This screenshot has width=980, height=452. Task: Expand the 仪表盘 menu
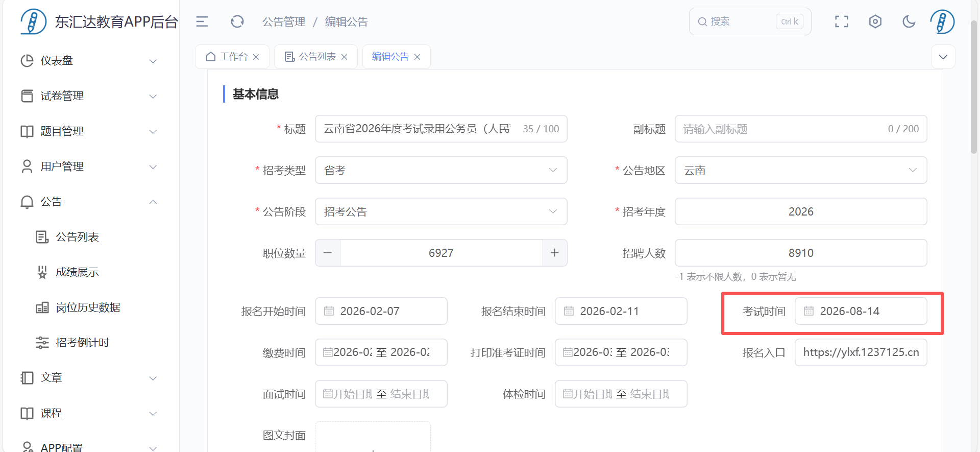(153, 61)
